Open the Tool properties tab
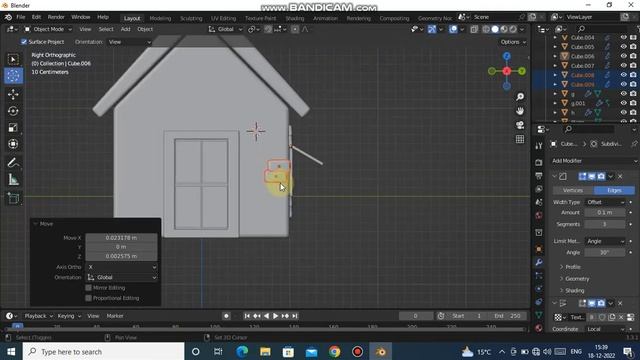Viewport: 640px width, 360px height. tap(539, 146)
